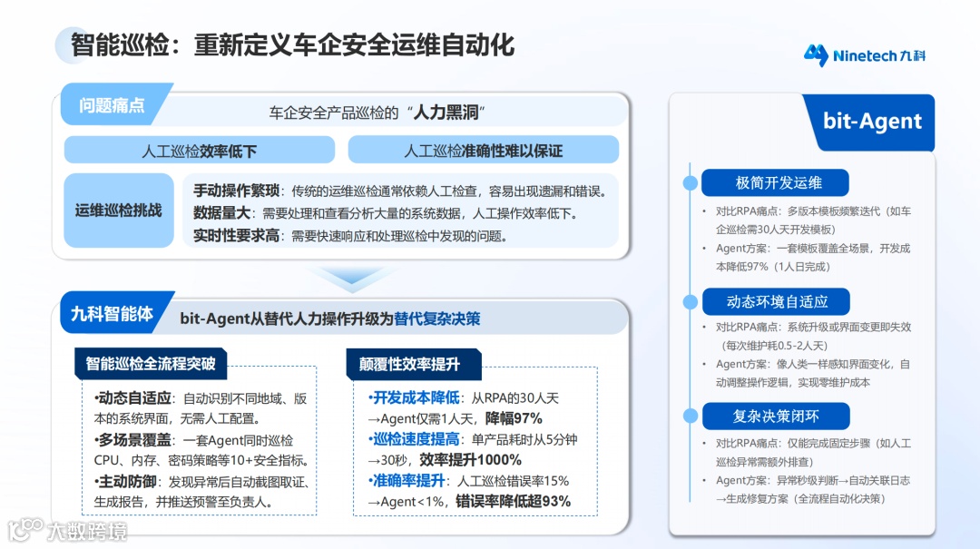Select the bit-Agent从替代人力操作升级为替代复杂决策 heading
This screenshot has height=549, width=980.
(x=330, y=319)
